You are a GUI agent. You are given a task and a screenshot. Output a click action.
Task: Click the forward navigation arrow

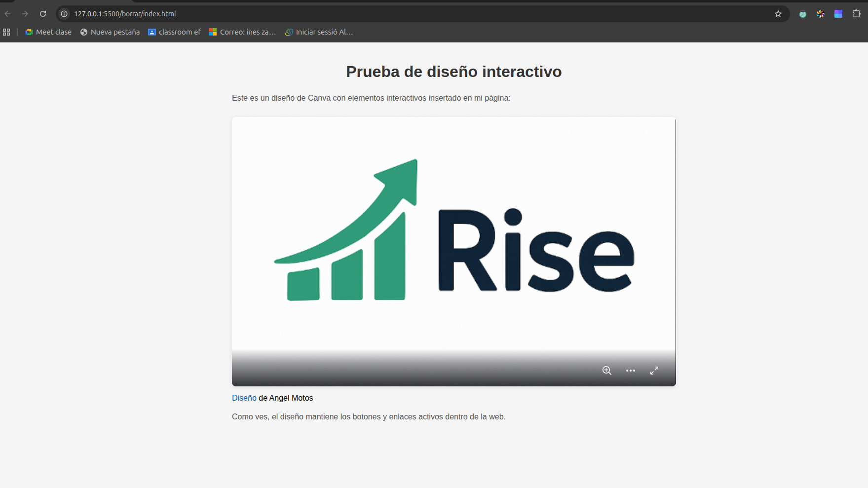click(25, 14)
